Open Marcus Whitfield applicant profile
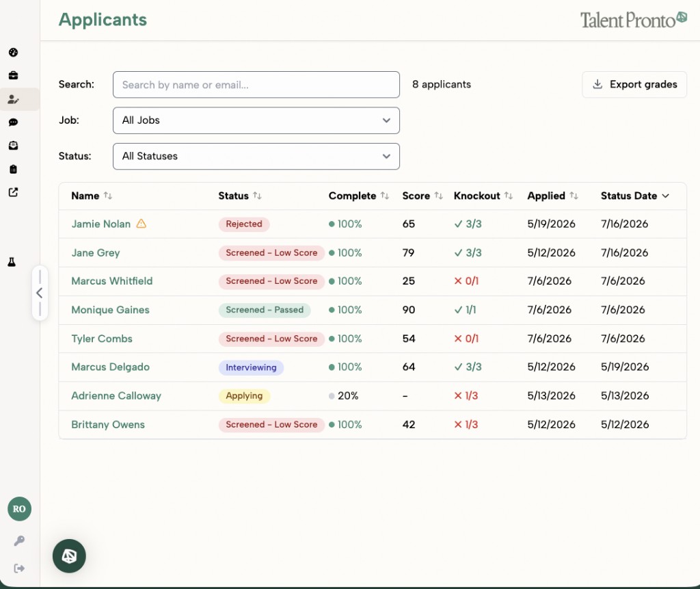Image resolution: width=700 pixels, height=589 pixels. pos(112,281)
